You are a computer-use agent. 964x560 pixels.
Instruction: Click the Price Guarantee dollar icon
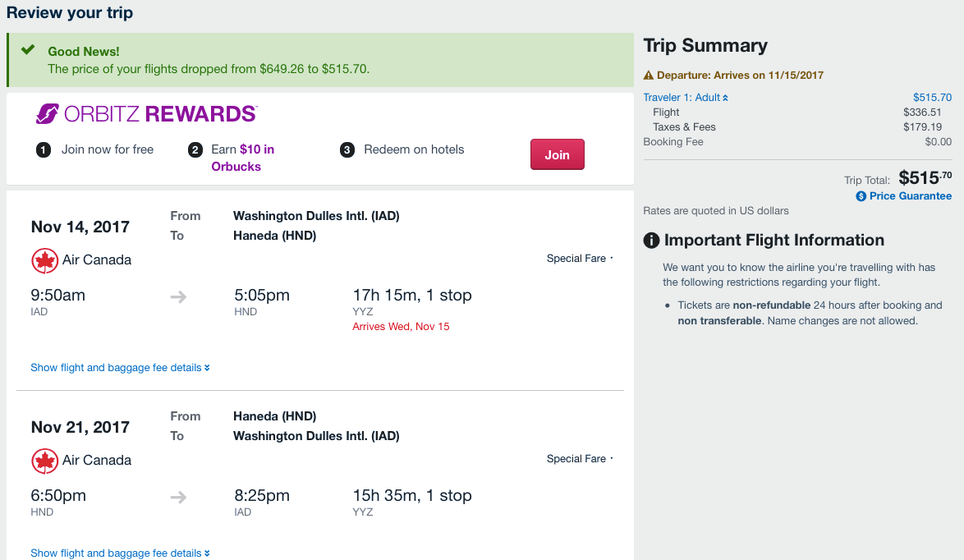click(861, 196)
